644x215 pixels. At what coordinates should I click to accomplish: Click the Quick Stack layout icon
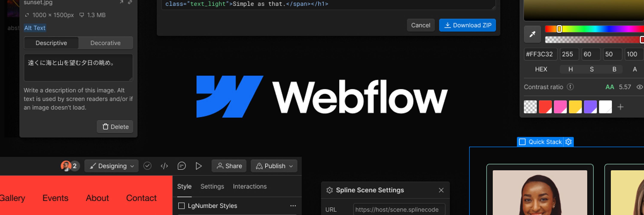tap(522, 142)
